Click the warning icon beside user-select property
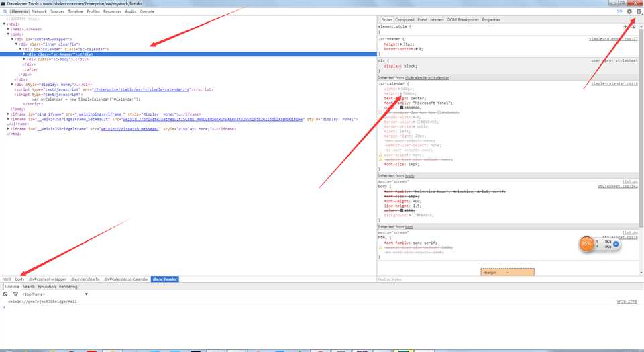The width and height of the screenshot is (644, 352). click(380, 155)
